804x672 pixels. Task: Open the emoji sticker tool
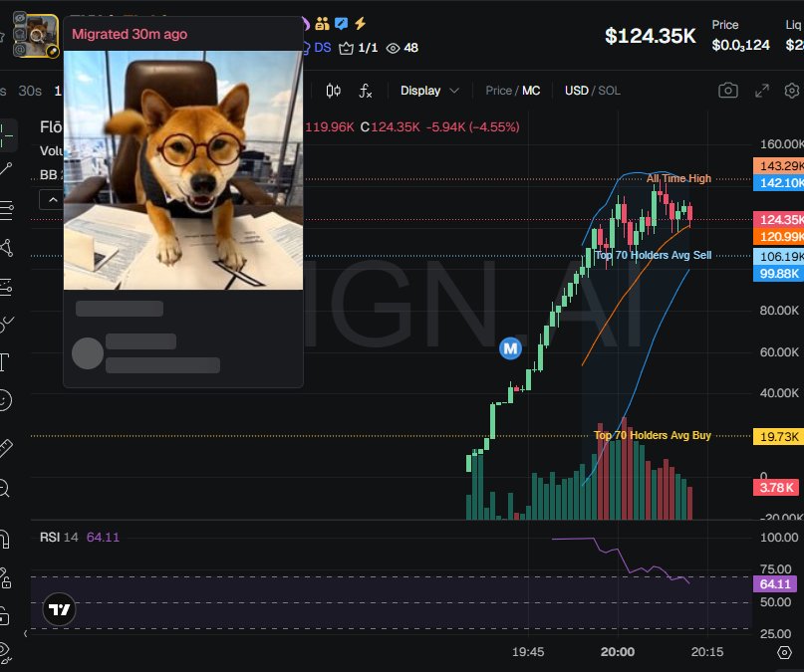[5, 400]
